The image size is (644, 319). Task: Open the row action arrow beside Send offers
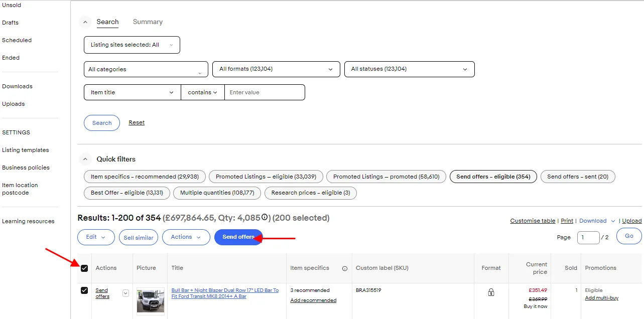[x=126, y=293]
